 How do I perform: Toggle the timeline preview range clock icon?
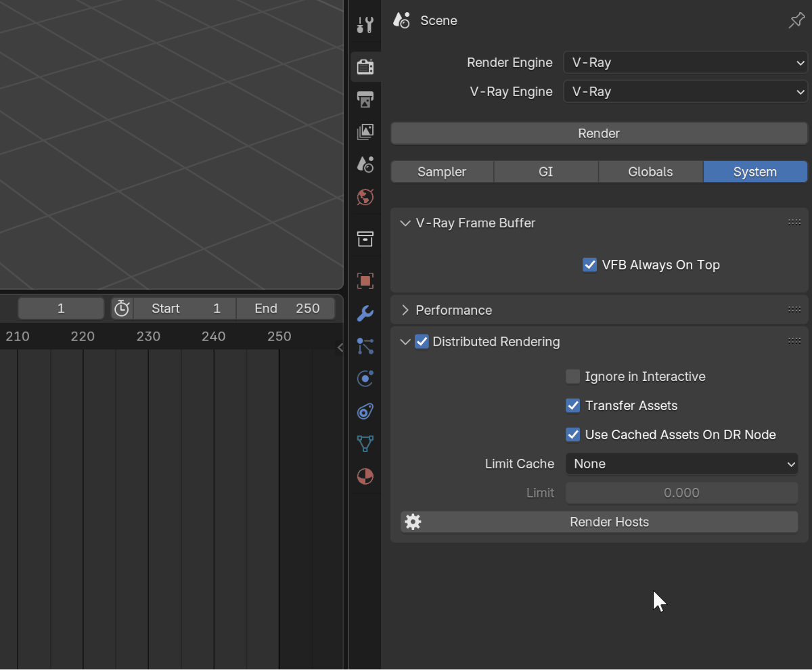(122, 309)
